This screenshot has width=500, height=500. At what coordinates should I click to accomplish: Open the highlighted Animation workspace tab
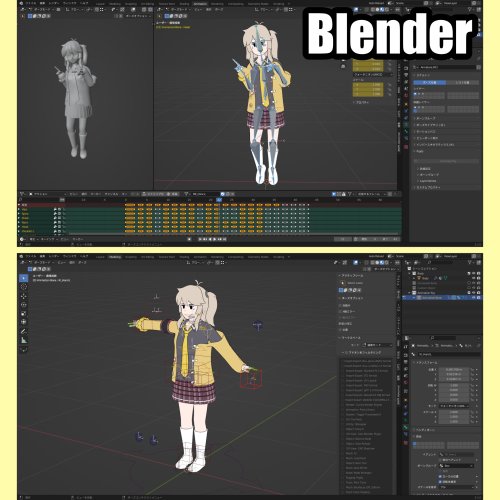click(x=200, y=4)
